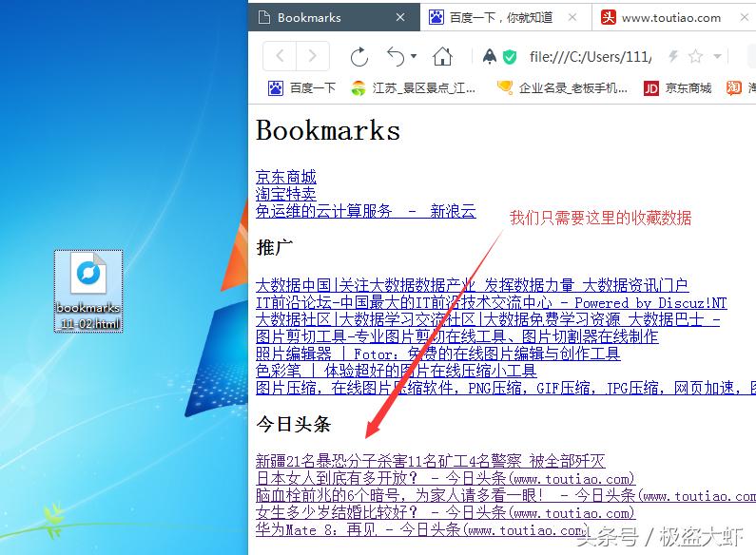
Task: Open the 京东商城 page link
Action: coord(286,177)
